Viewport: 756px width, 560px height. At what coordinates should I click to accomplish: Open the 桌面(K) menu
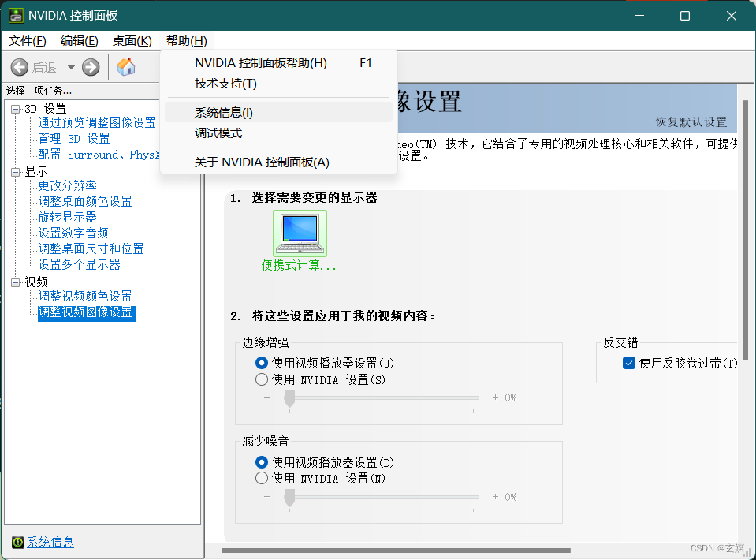(132, 41)
